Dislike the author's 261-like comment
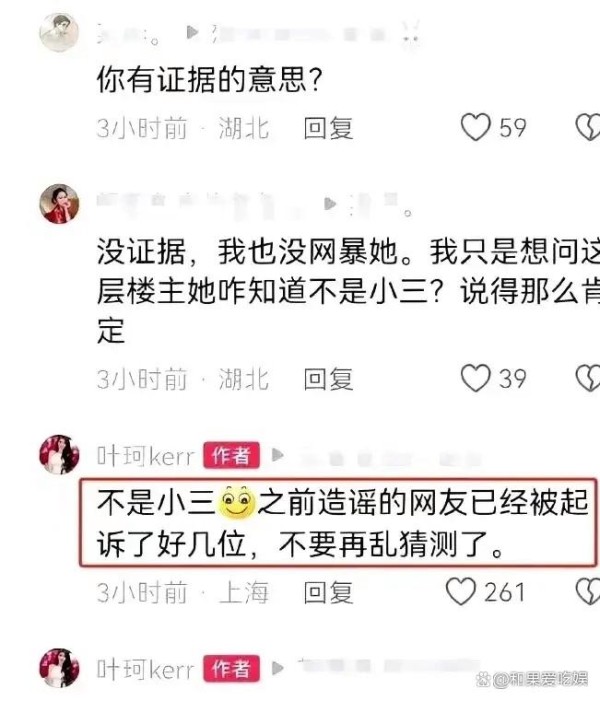This screenshot has height=701, width=600. click(588, 592)
